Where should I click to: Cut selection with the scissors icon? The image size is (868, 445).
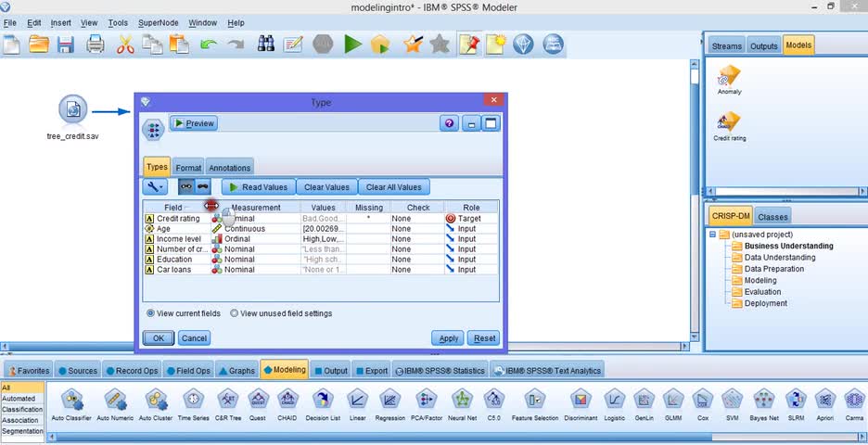point(126,44)
